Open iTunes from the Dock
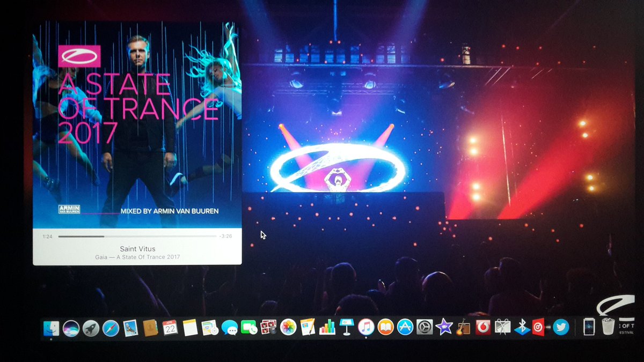The image size is (644, 362). point(366,327)
